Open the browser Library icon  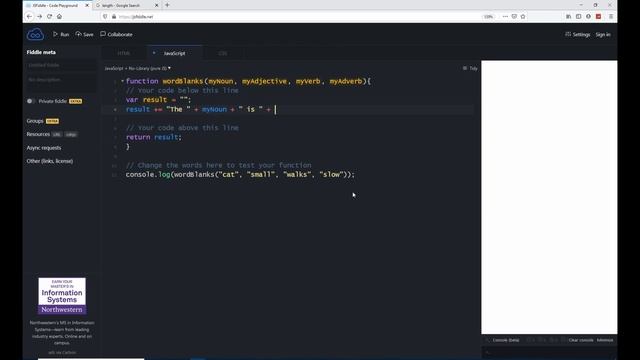click(x=569, y=17)
